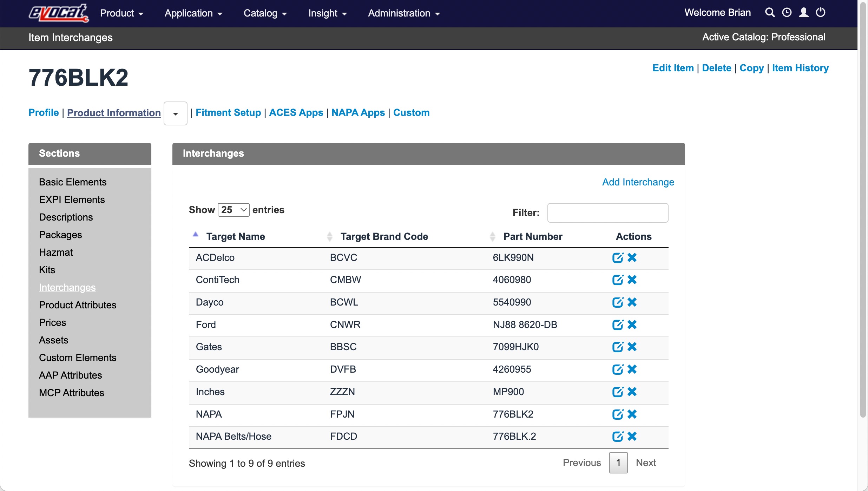Click the Edit Item link
Viewport: 868px width, 491px height.
tap(673, 68)
